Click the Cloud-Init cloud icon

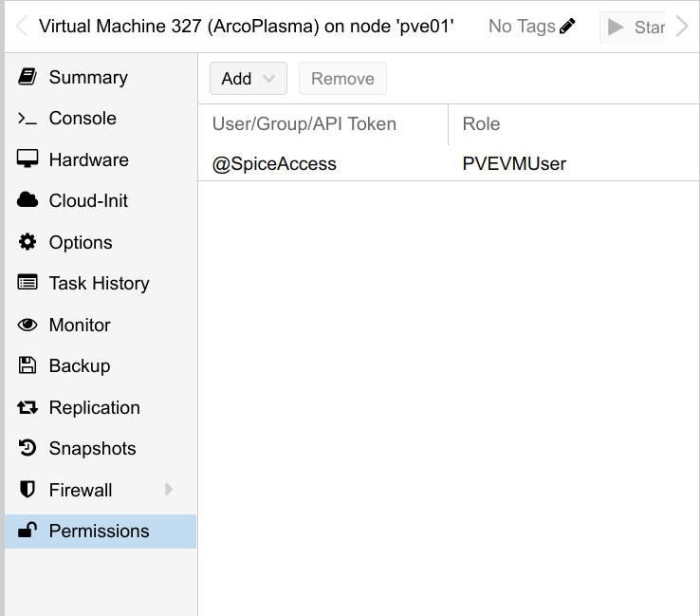pos(28,200)
